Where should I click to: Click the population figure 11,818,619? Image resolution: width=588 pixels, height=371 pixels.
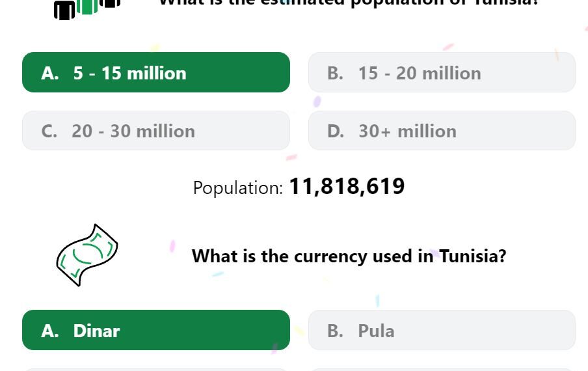click(x=347, y=186)
